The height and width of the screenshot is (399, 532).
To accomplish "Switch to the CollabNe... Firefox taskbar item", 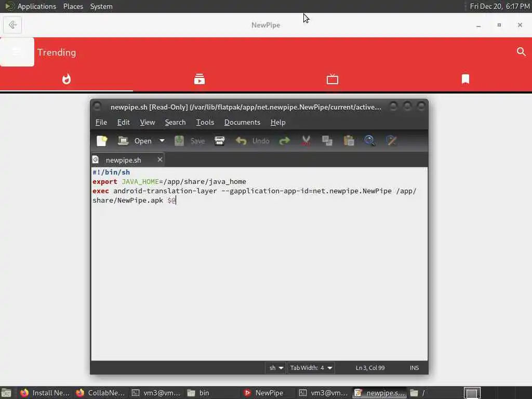I will 100,393.
